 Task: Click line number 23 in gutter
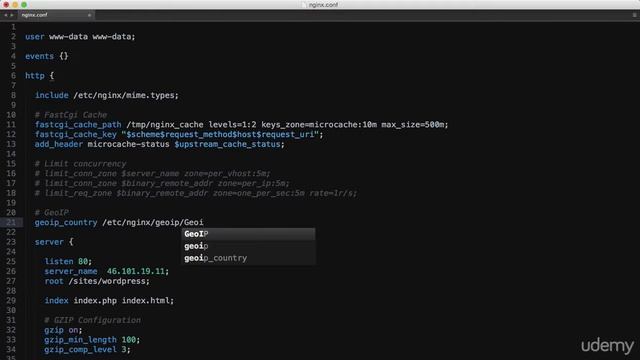click(11, 242)
